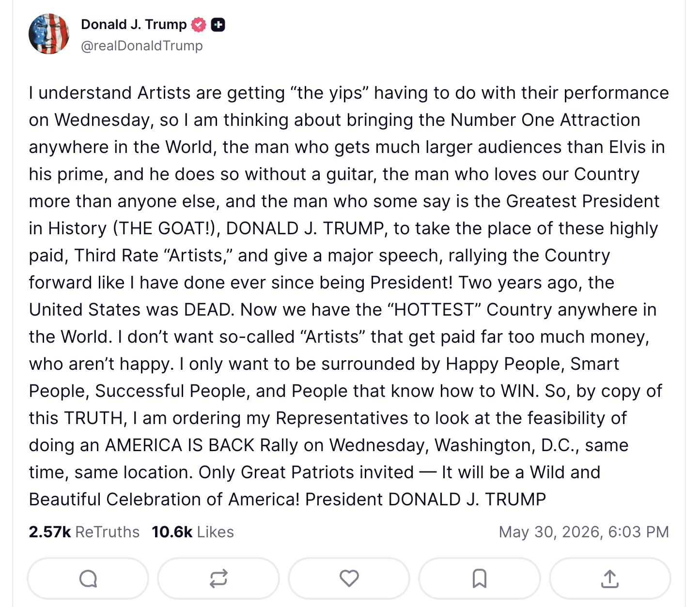Click the speech bubble reply icon
700x607 pixels.
coord(88,578)
